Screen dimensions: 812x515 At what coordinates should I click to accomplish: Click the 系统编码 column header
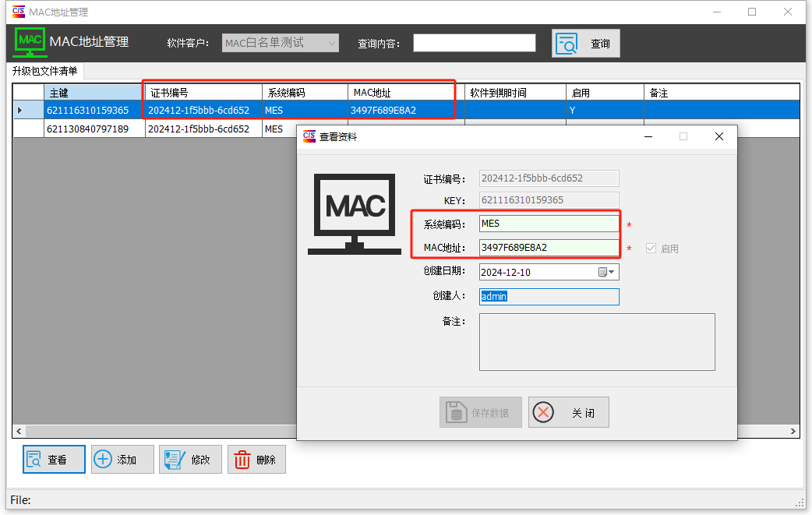click(305, 93)
